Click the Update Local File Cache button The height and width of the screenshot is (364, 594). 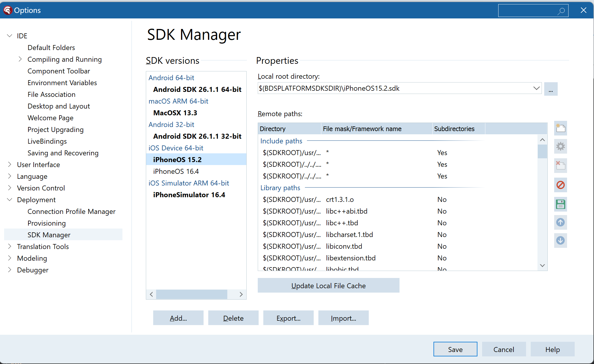pos(328,285)
